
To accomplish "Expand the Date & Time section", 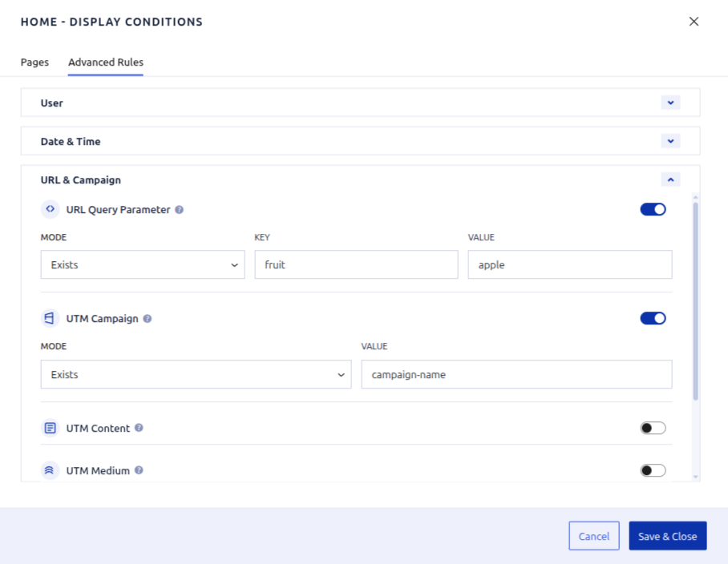I will (x=670, y=140).
